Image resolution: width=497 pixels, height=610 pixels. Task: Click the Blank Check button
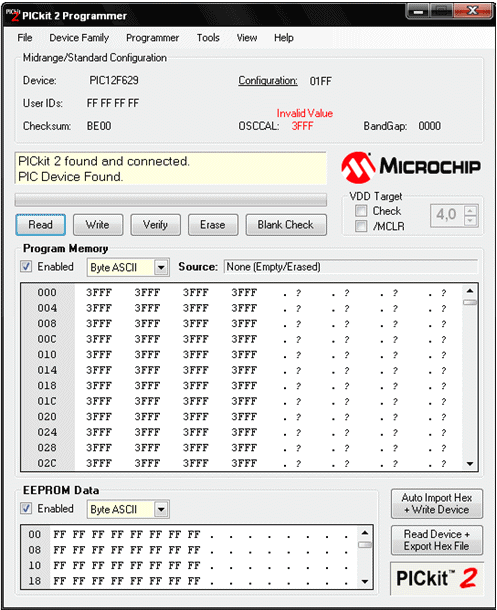286,225
